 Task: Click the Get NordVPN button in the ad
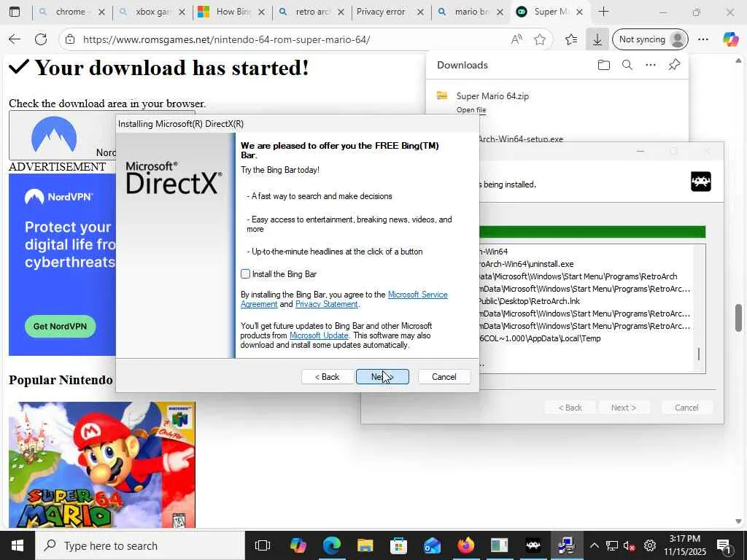[60, 326]
